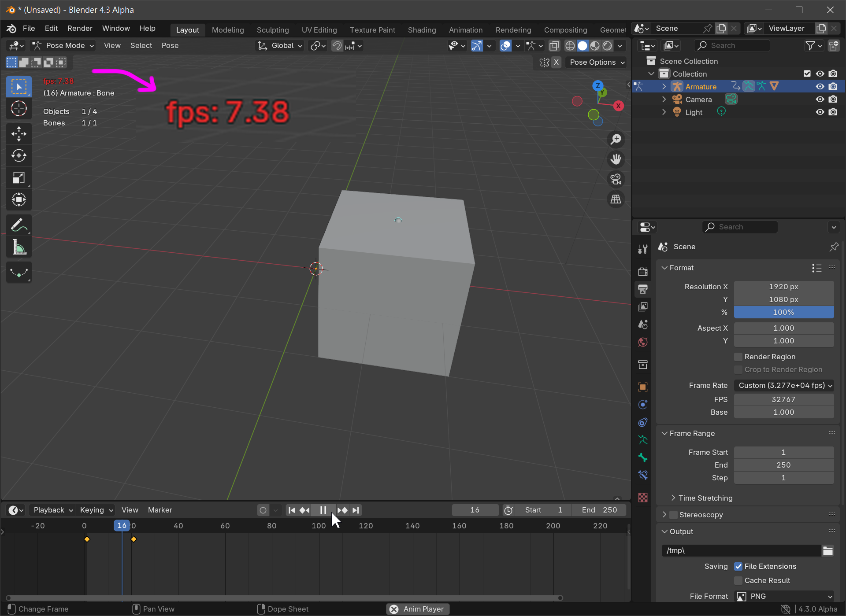This screenshot has height=616, width=846.
Task: Click the Resolution percentage slider
Action: click(784, 312)
